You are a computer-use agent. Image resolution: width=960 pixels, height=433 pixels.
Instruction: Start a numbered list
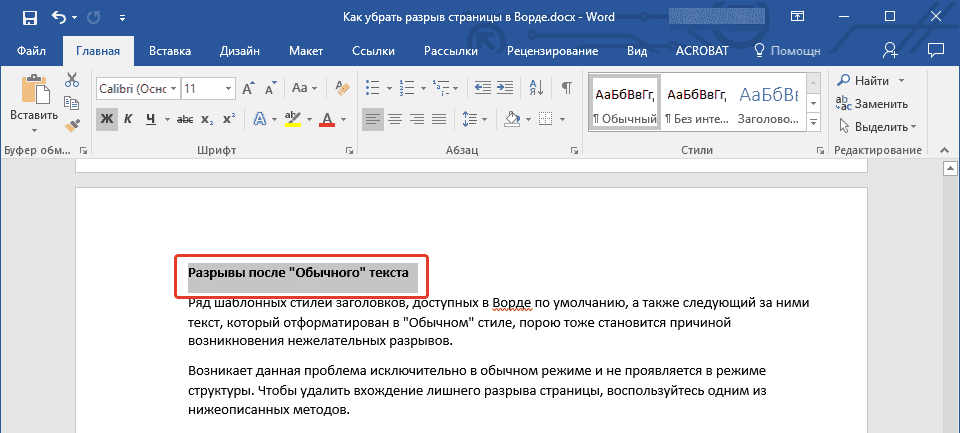point(405,88)
